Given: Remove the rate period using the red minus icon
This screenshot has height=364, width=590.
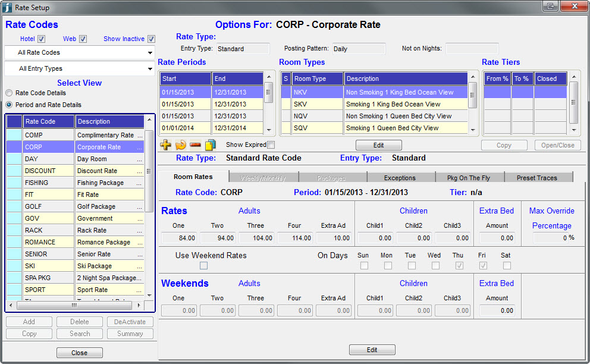Looking at the screenshot, I should [195, 145].
